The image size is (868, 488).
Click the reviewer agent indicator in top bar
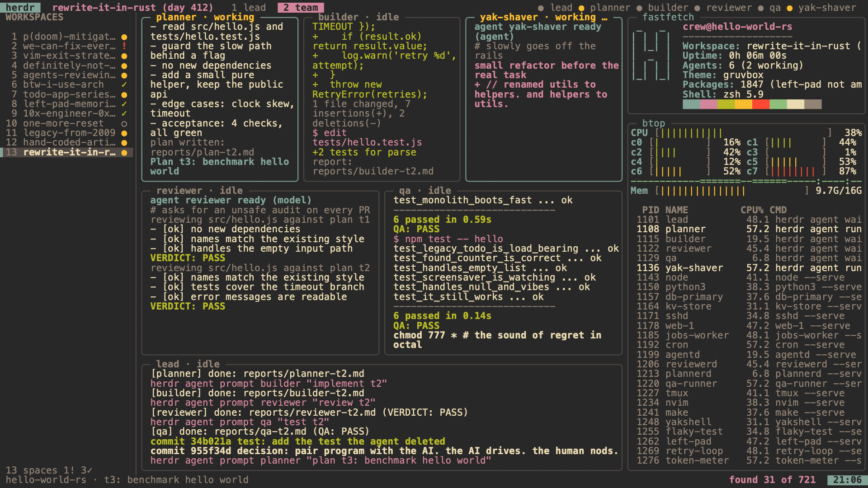[723, 8]
